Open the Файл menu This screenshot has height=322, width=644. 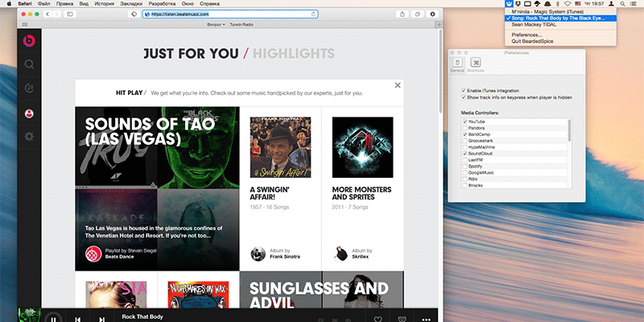tap(44, 4)
